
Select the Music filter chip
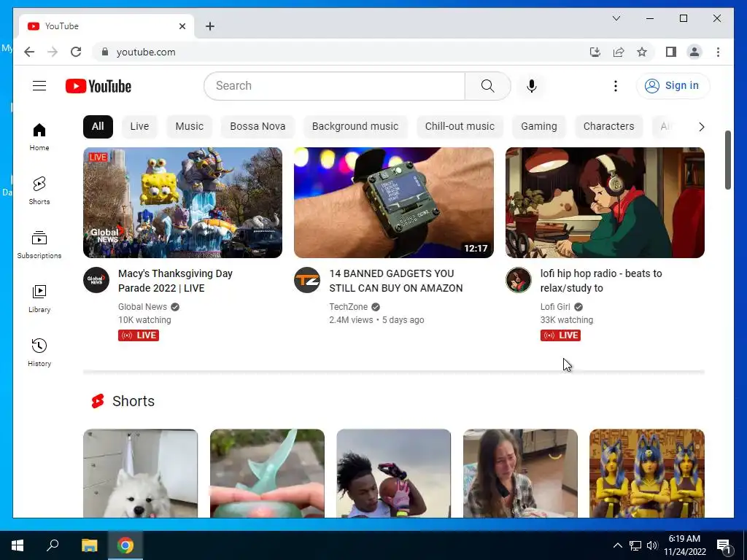click(189, 127)
